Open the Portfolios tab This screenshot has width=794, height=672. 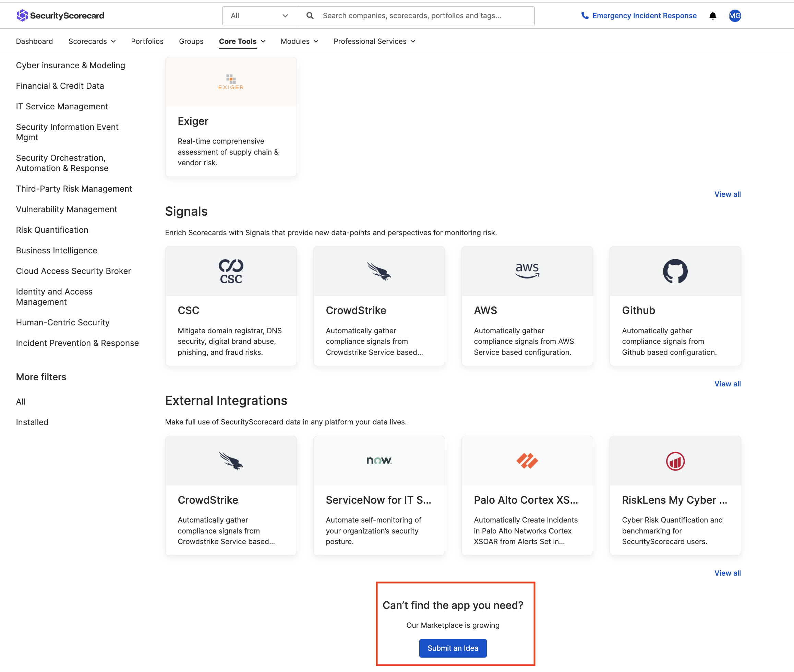(147, 41)
